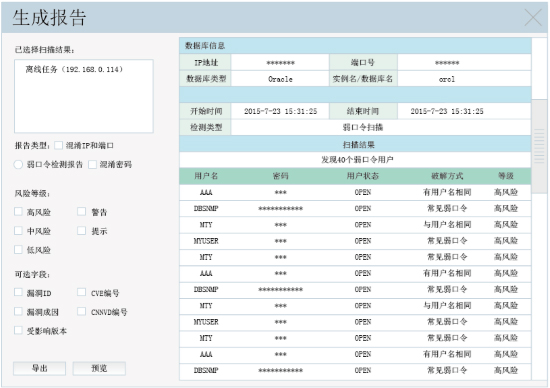
Task: Click the 数据库信息 section header
Action: point(355,46)
